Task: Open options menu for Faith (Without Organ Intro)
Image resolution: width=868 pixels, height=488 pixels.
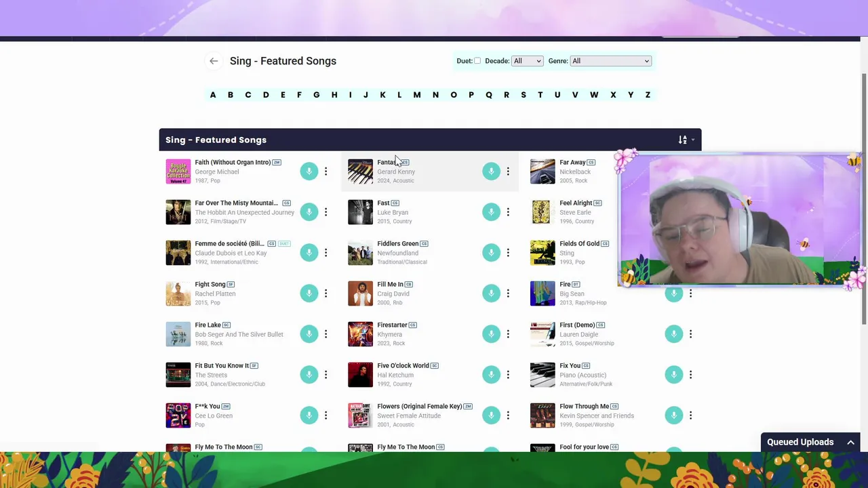Action: pyautogui.click(x=325, y=171)
